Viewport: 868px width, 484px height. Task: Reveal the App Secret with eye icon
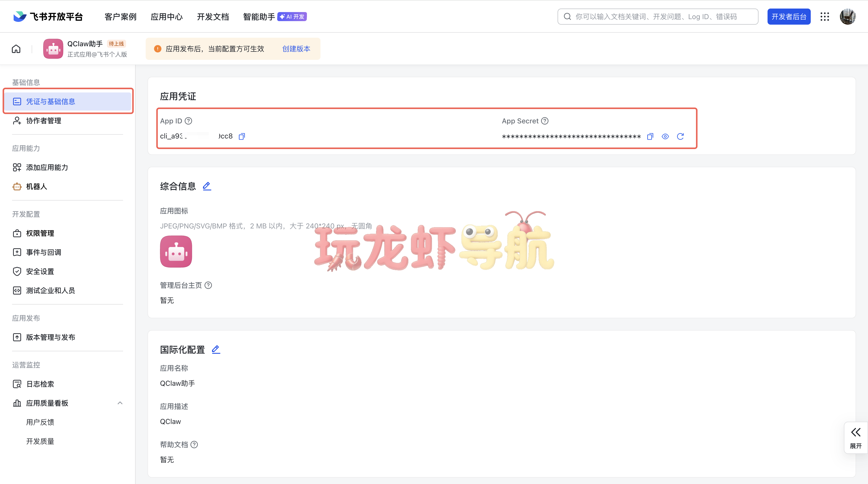click(x=665, y=136)
